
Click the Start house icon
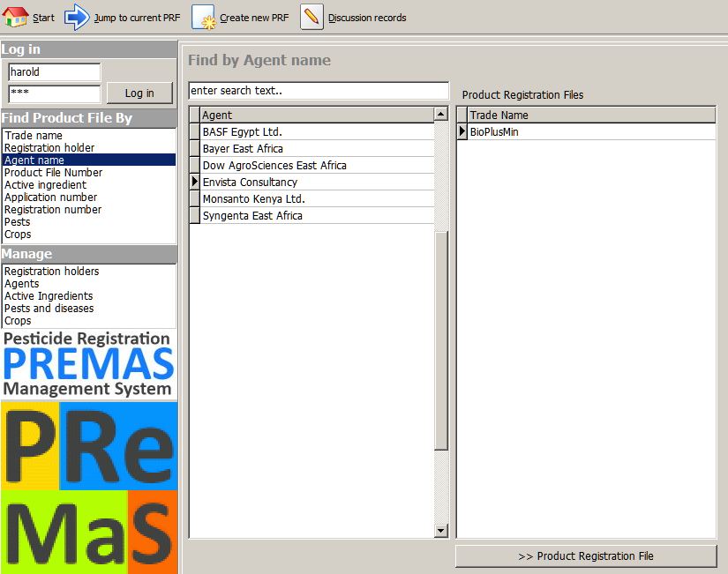point(16,17)
